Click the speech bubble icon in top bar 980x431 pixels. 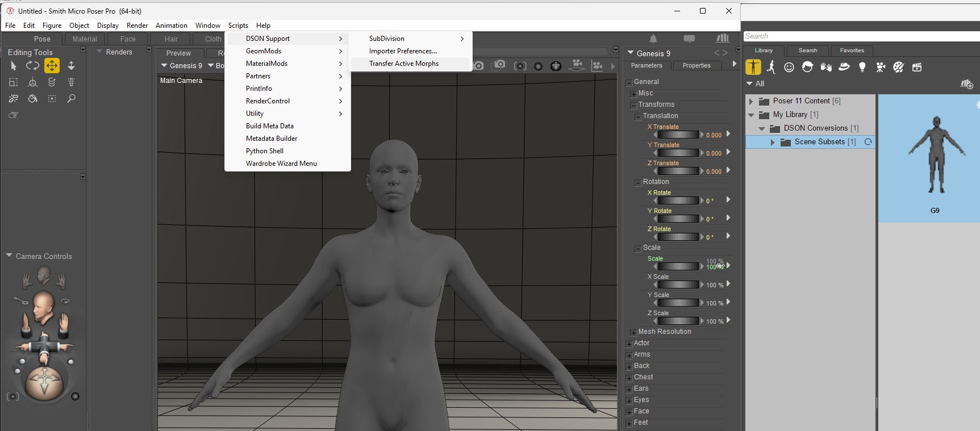689,39
